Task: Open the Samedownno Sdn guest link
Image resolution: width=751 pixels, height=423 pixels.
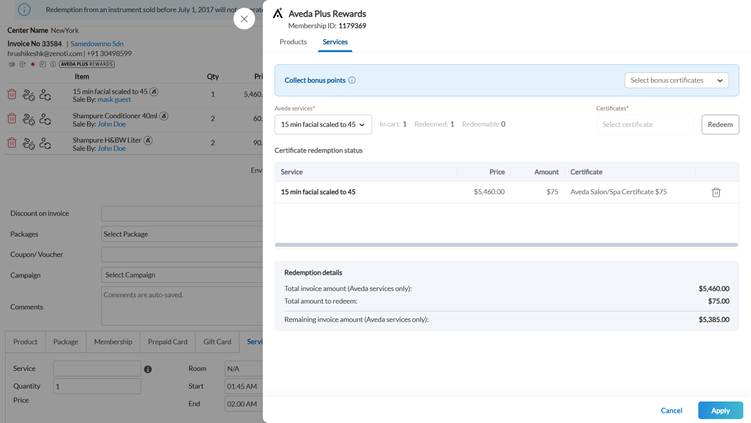Action: 97,43
